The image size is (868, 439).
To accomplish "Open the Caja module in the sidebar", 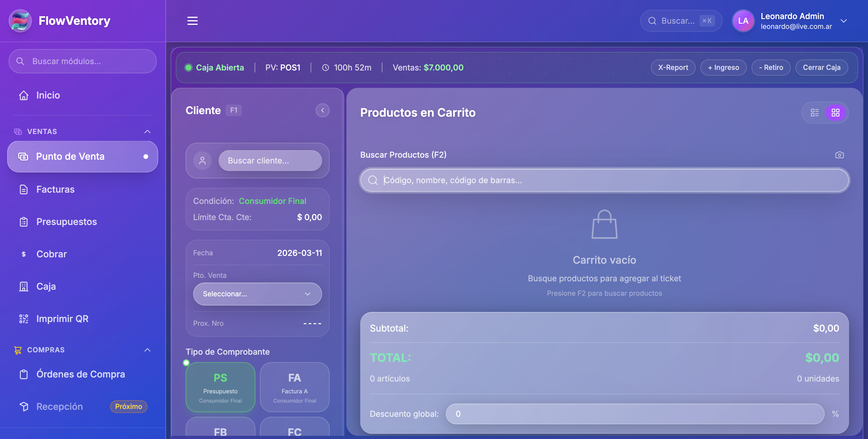I will click(x=46, y=287).
